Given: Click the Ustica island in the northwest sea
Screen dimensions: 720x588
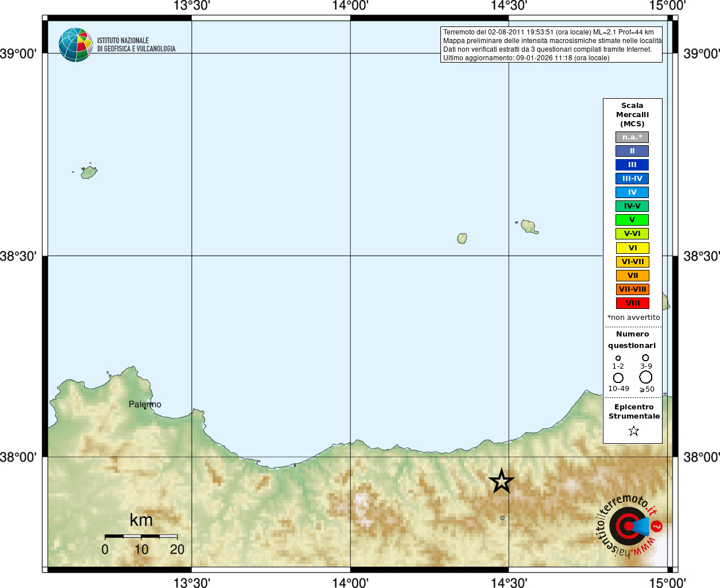Looking at the screenshot, I should tap(88, 172).
